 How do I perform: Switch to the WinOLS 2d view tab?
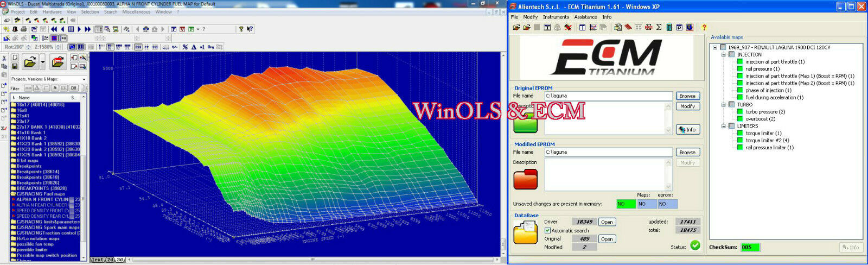coord(110,260)
